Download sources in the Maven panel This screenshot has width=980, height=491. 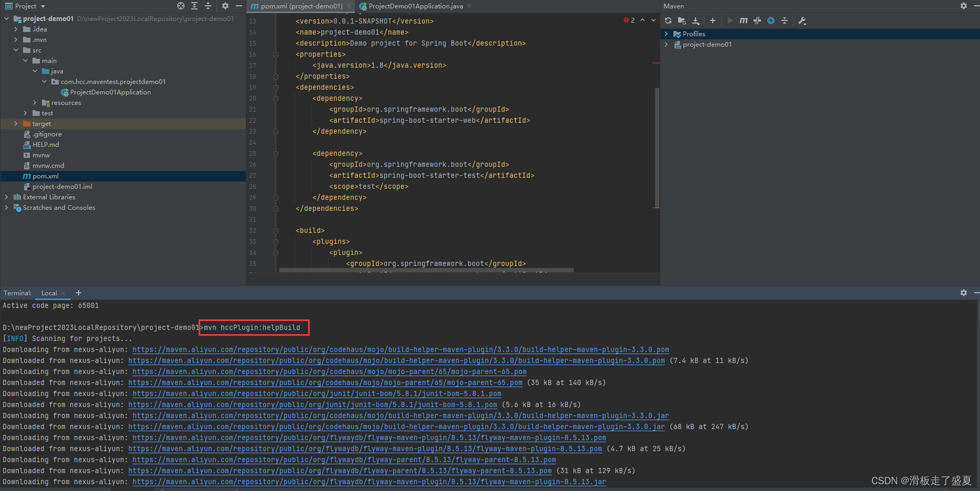(696, 20)
